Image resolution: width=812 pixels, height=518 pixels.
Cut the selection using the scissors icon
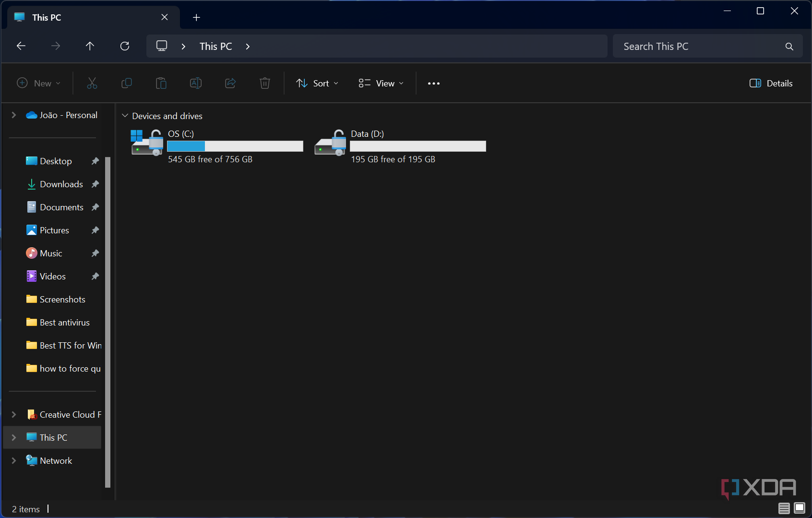coord(92,83)
